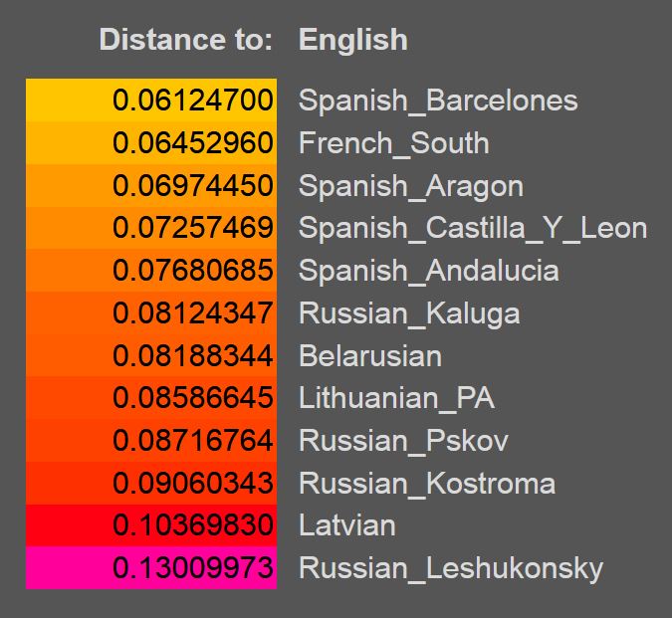Select the Latvian label
This screenshot has width=672, height=618.
click(347, 525)
